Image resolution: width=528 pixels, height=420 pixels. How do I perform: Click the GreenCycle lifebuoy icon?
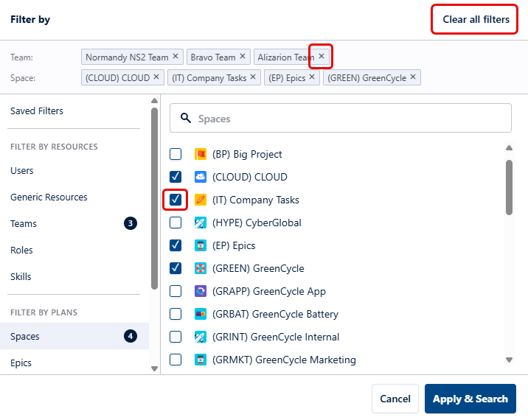point(201,268)
